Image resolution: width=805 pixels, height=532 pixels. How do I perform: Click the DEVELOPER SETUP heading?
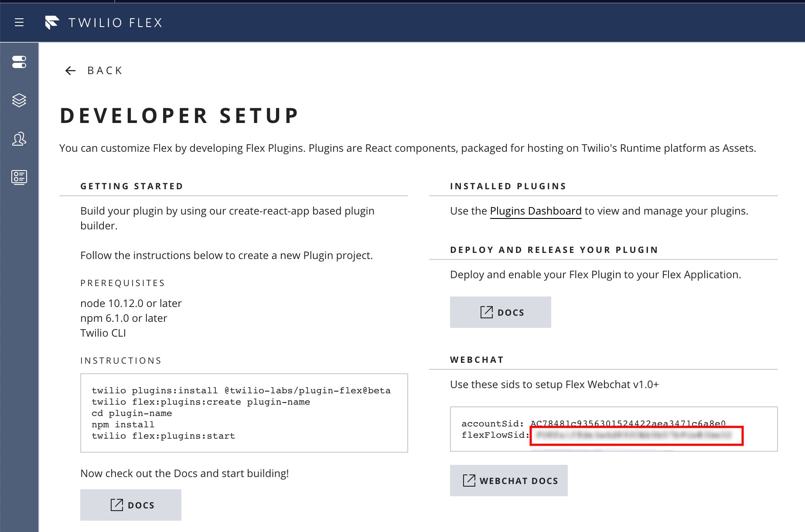tap(179, 116)
